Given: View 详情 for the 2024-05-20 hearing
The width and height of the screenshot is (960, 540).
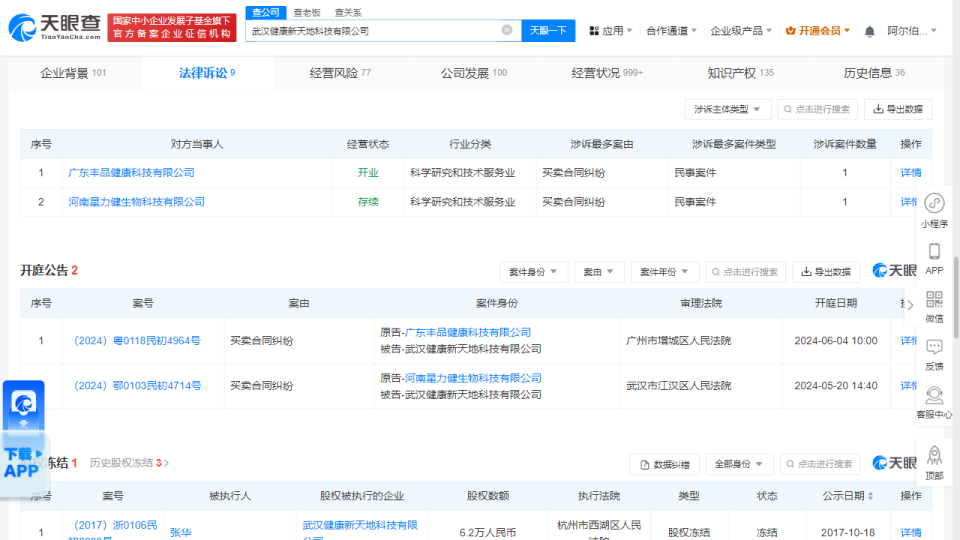Looking at the screenshot, I should coord(909,386).
